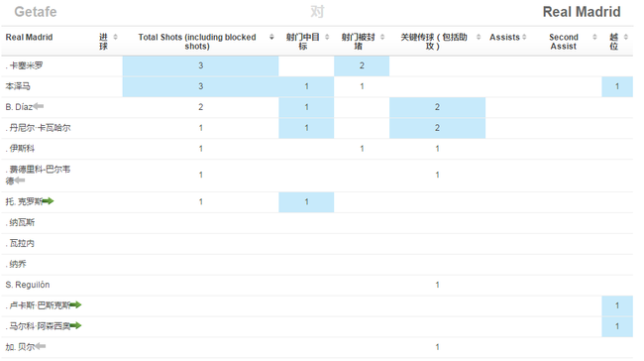
Task: Click green substitution arrow beside 托. 克罗斯
Action: [x=49, y=201]
